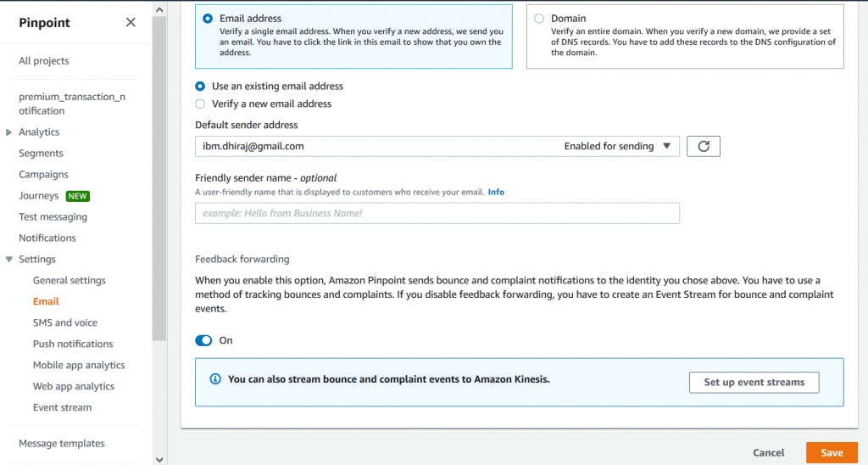Collapse the Settings section in sidebar
This screenshot has width=868, height=465.
click(x=8, y=260)
